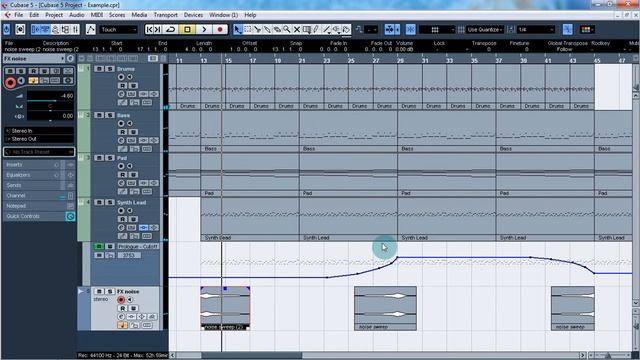Click the Record transport button

tap(220, 29)
